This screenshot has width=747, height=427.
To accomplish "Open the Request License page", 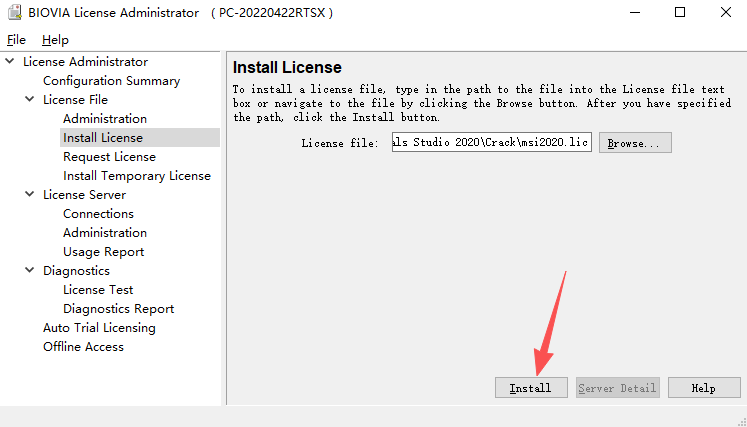I will click(109, 157).
